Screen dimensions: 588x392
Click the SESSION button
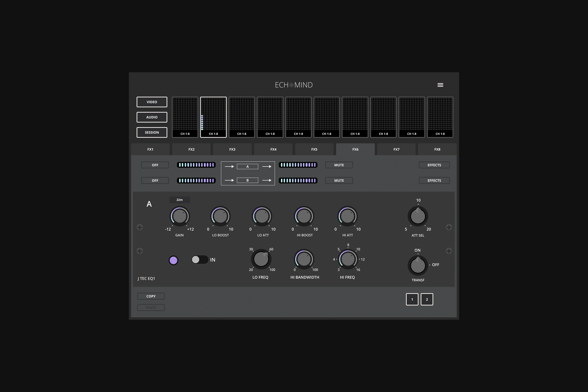[x=152, y=133]
